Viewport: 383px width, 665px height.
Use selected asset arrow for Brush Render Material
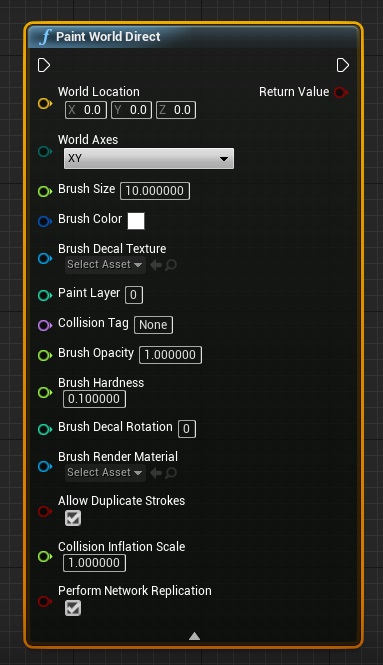156,473
